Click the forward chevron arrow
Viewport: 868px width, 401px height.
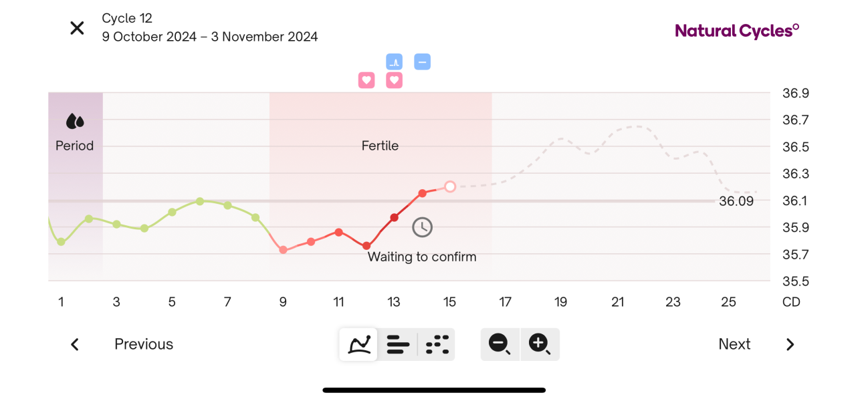click(x=790, y=344)
